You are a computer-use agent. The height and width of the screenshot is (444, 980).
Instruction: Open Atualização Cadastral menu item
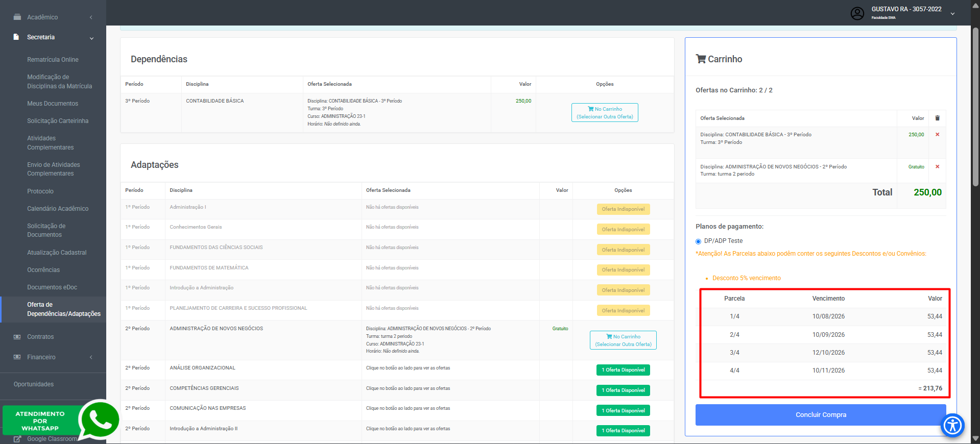pos(57,253)
